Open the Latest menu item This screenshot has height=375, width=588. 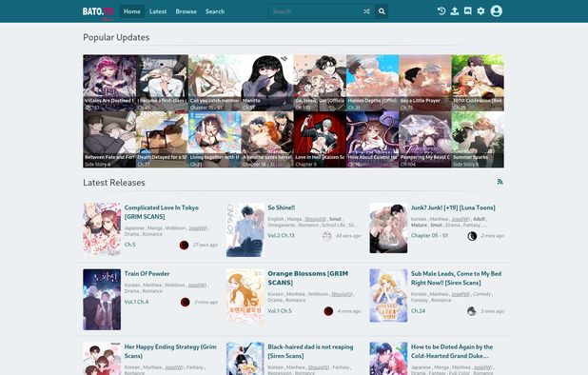pos(158,11)
